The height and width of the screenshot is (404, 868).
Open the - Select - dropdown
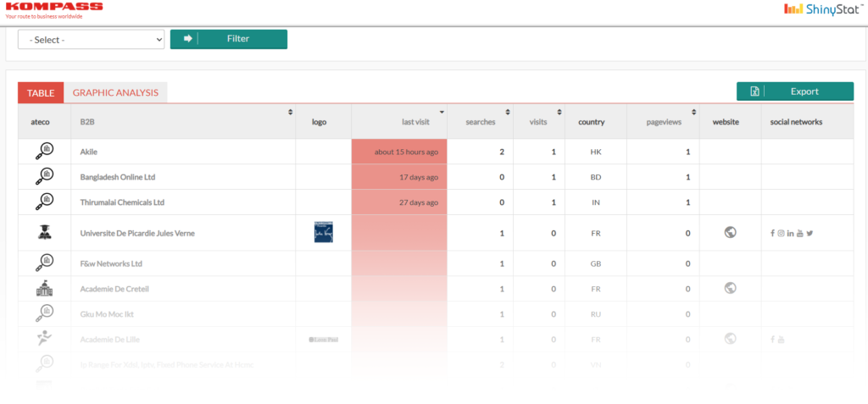pos(91,40)
